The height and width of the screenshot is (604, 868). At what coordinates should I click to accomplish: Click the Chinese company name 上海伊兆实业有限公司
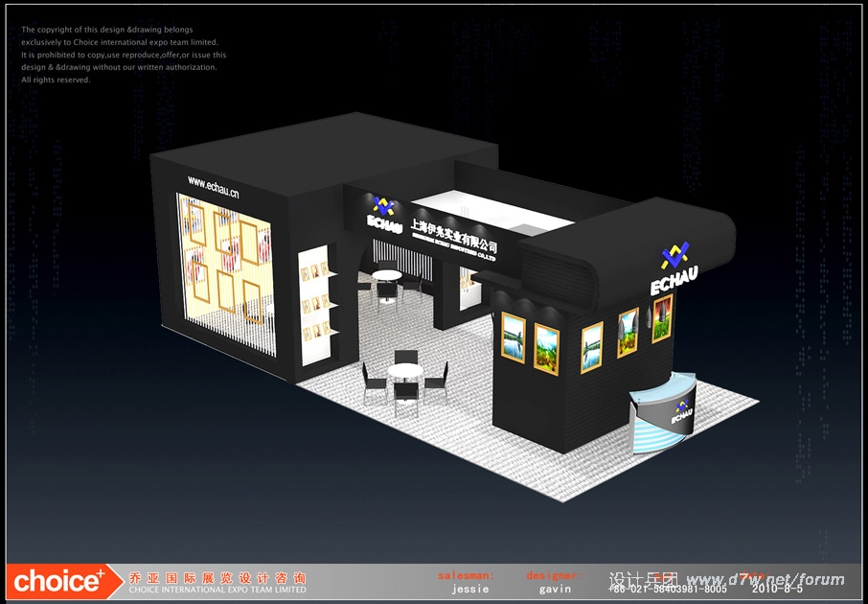pos(453,235)
